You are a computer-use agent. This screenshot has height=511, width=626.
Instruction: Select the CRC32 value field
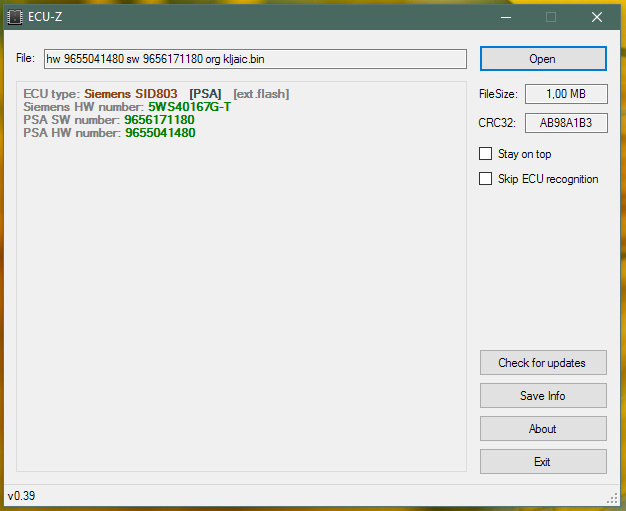[x=566, y=123]
